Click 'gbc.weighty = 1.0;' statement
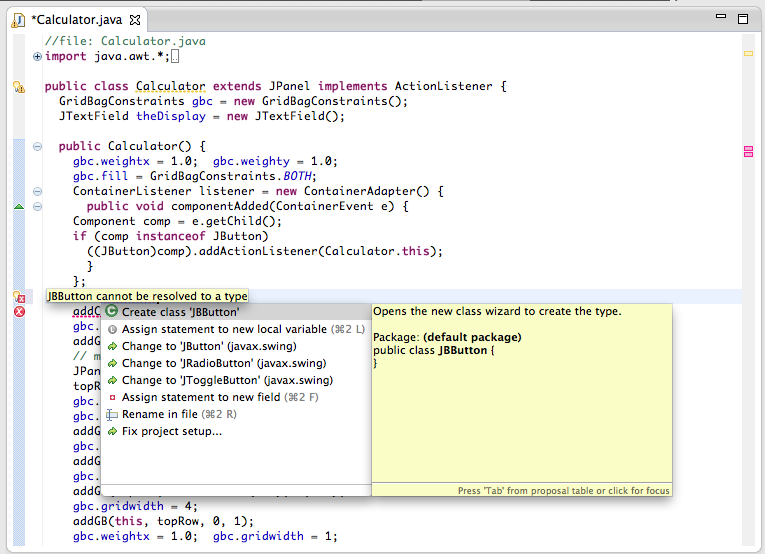765x554 pixels. (x=275, y=161)
